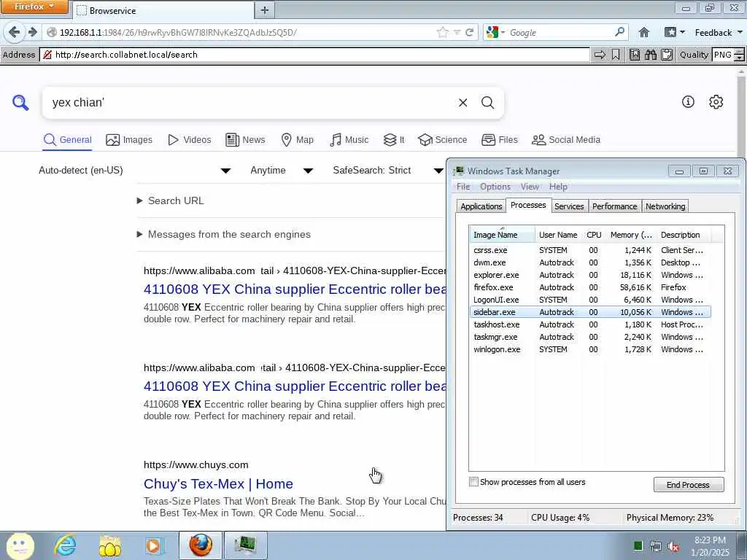Select the firefox.exe process row
This screenshot has height=560, width=747.
589,287
